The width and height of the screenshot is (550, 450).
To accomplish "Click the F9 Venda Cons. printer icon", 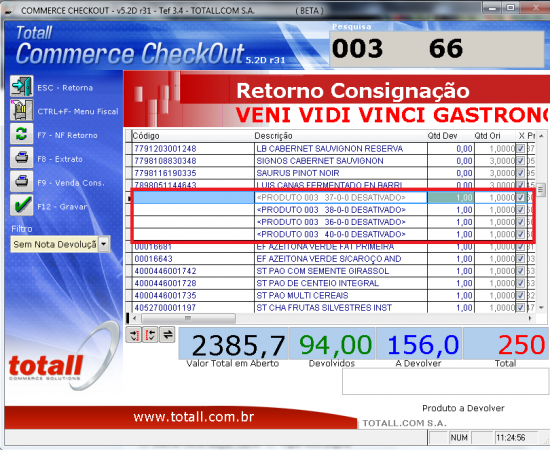I will pos(22,181).
